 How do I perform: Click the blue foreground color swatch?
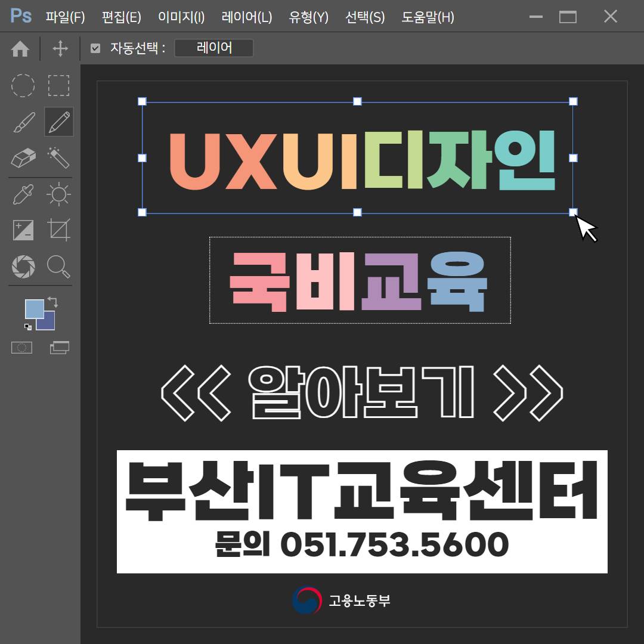tap(35, 309)
